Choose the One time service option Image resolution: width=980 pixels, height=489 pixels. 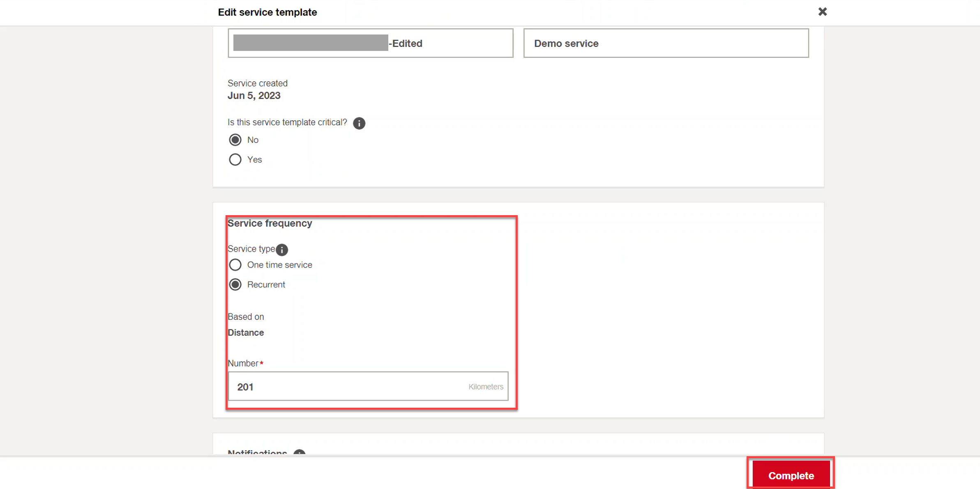[x=235, y=265]
